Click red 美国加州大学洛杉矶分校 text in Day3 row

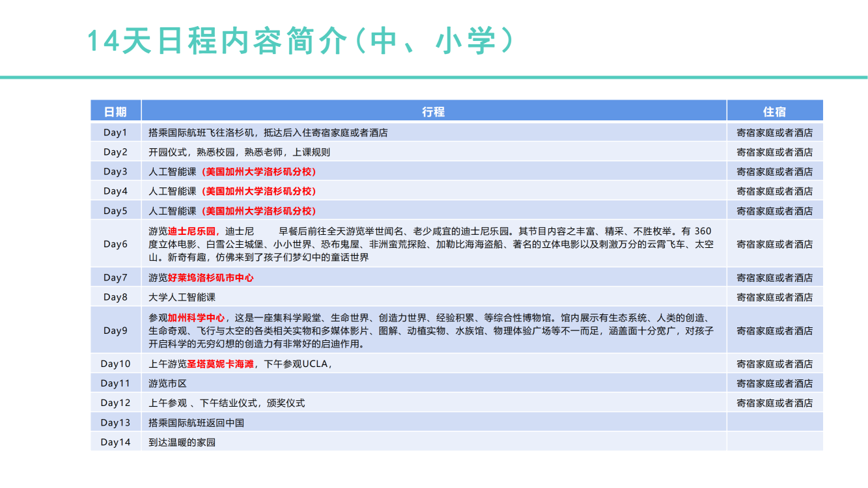[x=259, y=172]
